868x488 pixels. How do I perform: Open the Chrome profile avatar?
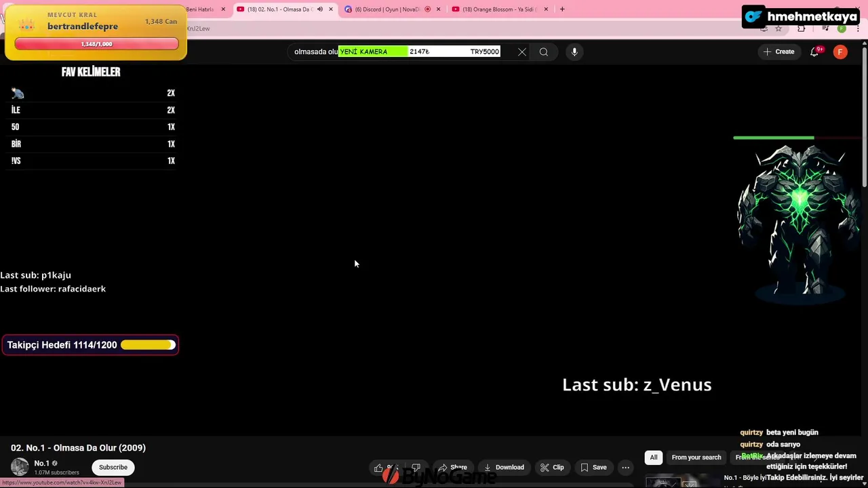point(842,28)
